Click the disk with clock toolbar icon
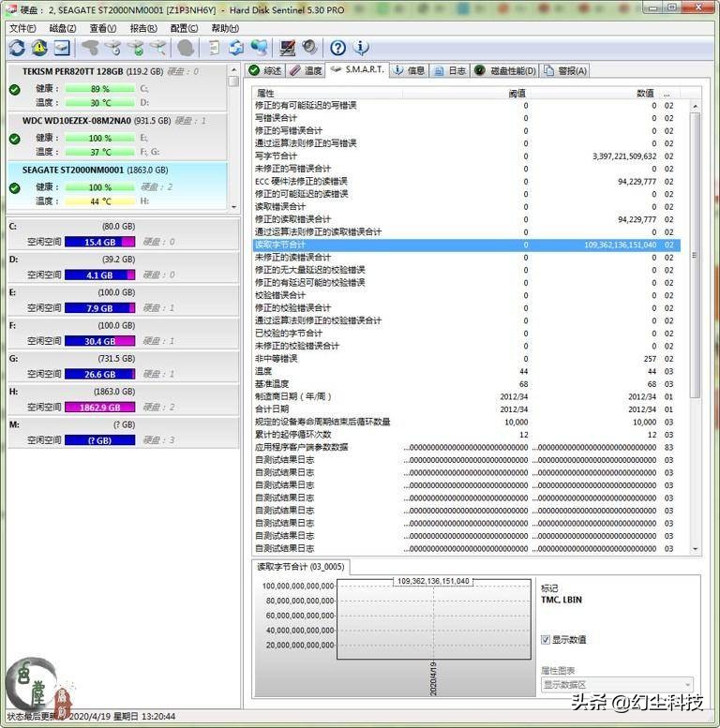720x728 pixels. coord(112,48)
